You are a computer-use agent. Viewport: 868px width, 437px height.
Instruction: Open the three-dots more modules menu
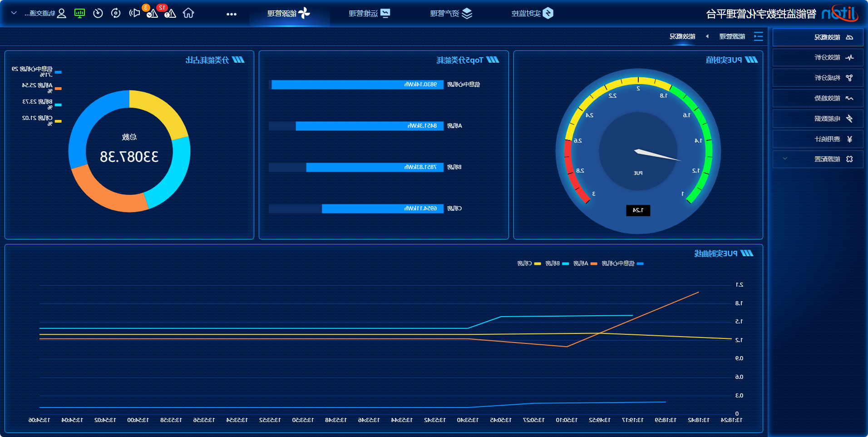232,14
